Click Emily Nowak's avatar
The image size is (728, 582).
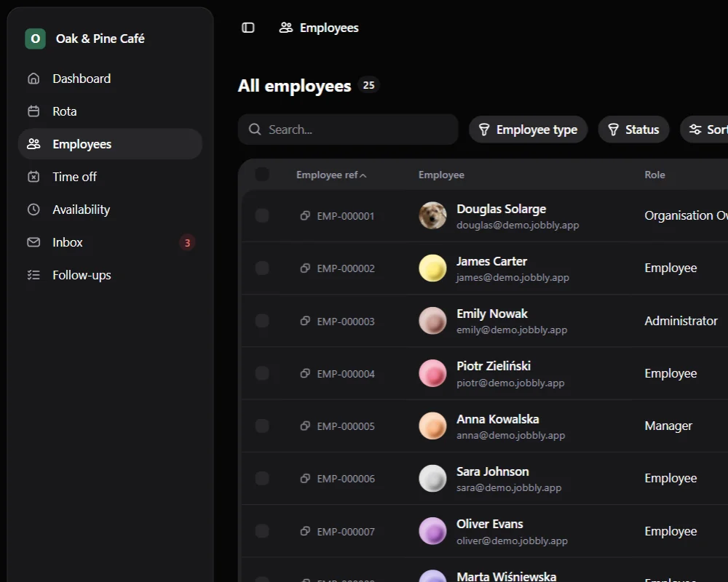(432, 321)
